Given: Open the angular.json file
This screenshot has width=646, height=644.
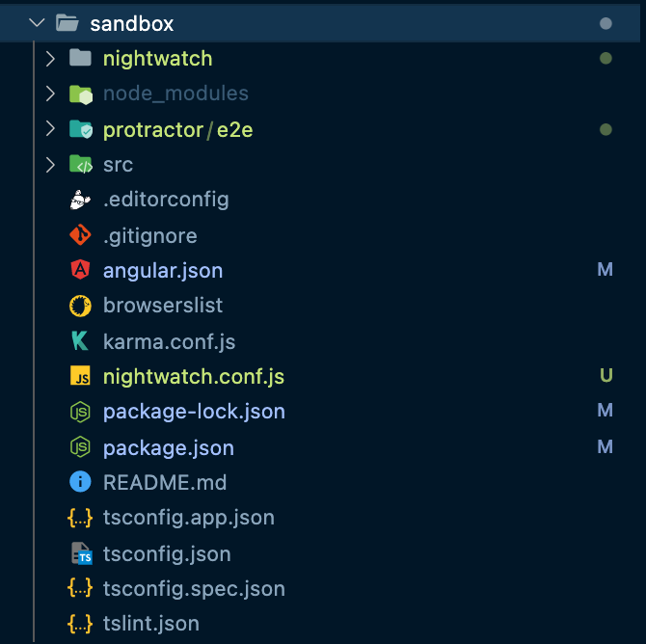Looking at the screenshot, I should pos(163,271).
